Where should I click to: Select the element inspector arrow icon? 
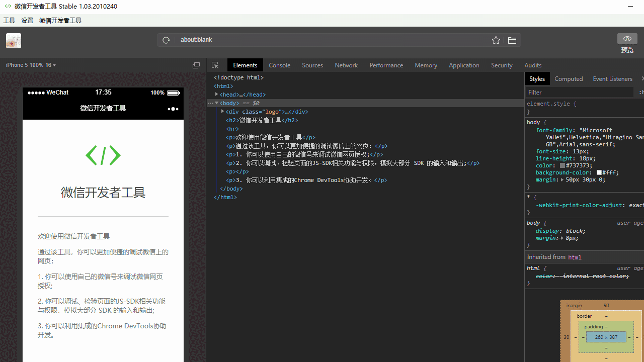[215, 65]
